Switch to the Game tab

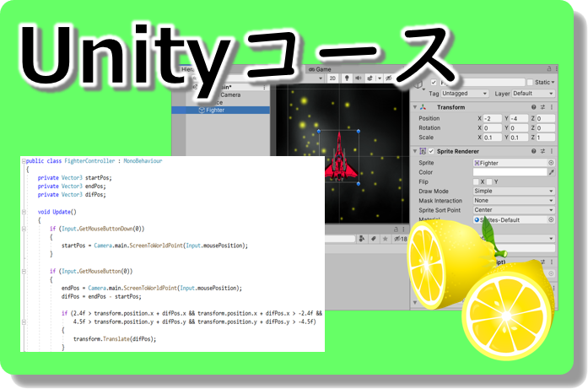pos(320,69)
